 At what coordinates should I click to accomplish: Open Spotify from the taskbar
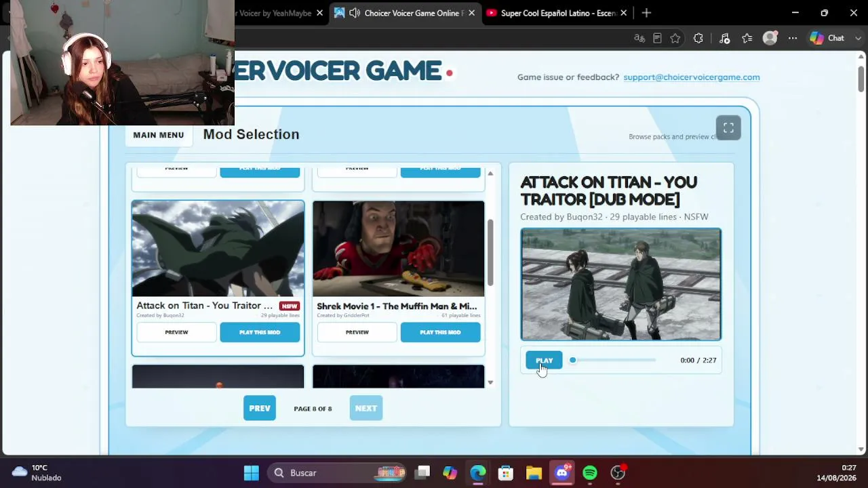click(x=590, y=472)
